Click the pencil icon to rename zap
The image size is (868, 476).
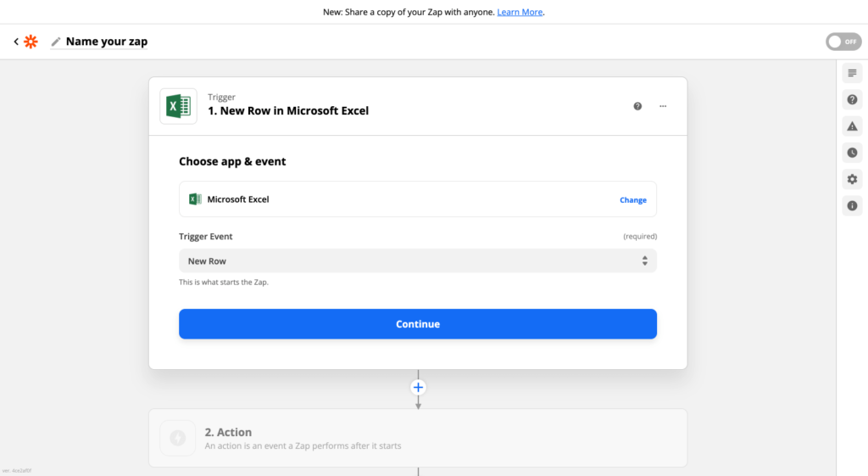tap(56, 42)
